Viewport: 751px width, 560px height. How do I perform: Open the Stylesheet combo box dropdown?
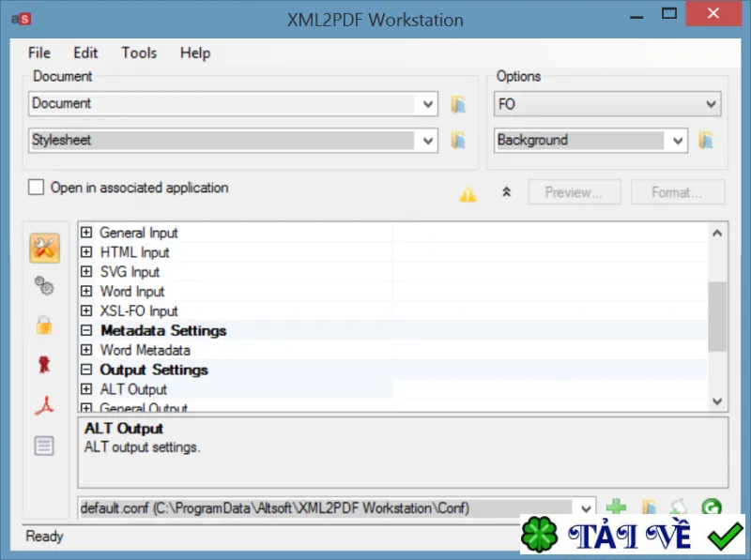[x=428, y=141]
